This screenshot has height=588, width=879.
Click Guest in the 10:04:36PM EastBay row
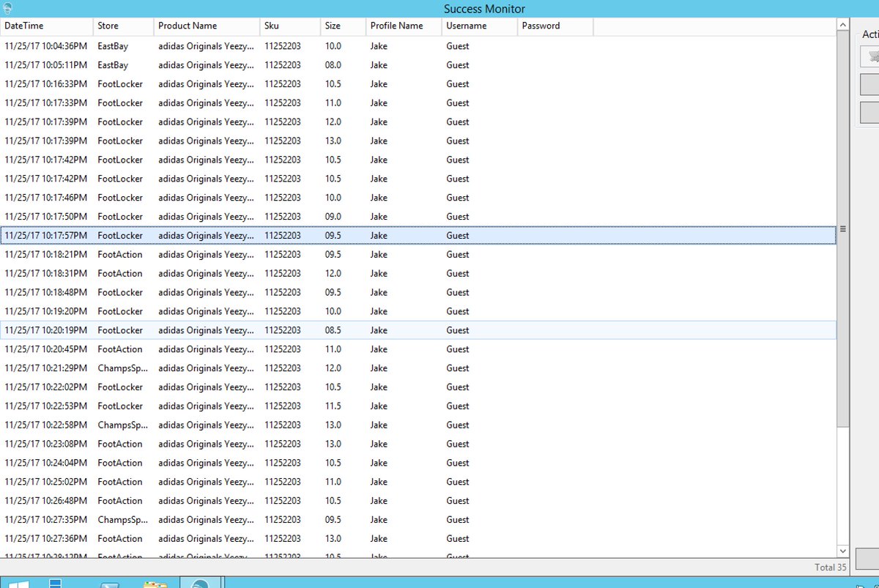(457, 46)
